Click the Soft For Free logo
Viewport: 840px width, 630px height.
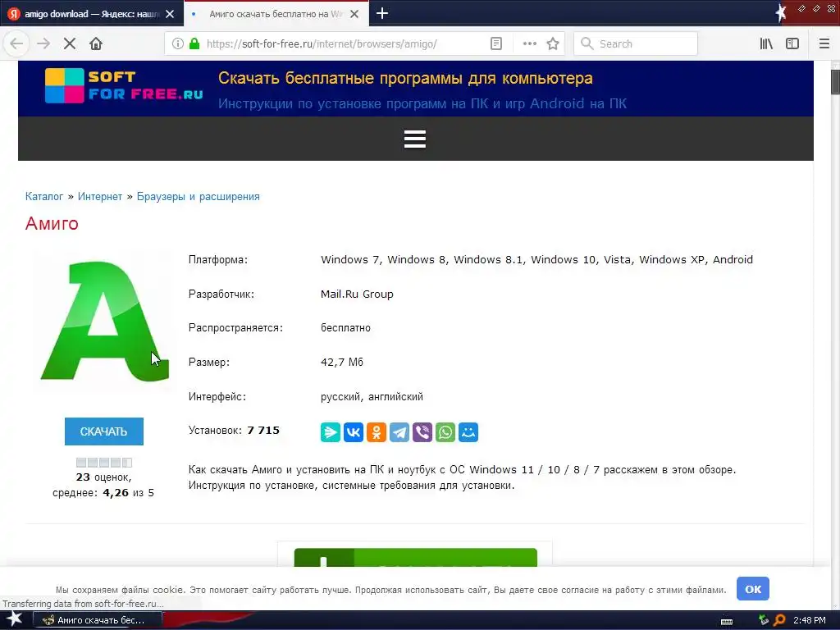tap(125, 85)
